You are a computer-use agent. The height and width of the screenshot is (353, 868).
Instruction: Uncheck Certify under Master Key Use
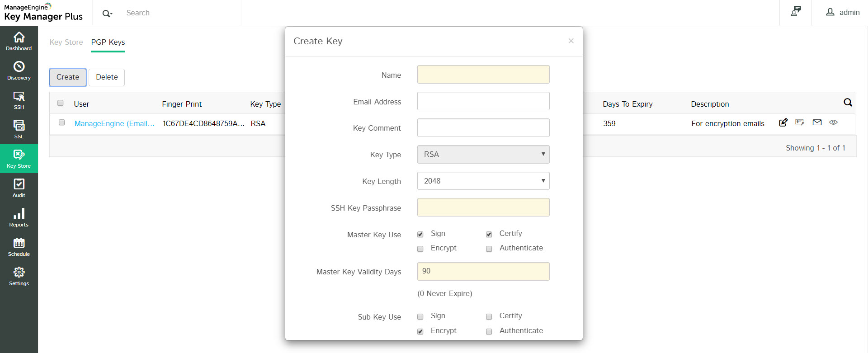[489, 235]
